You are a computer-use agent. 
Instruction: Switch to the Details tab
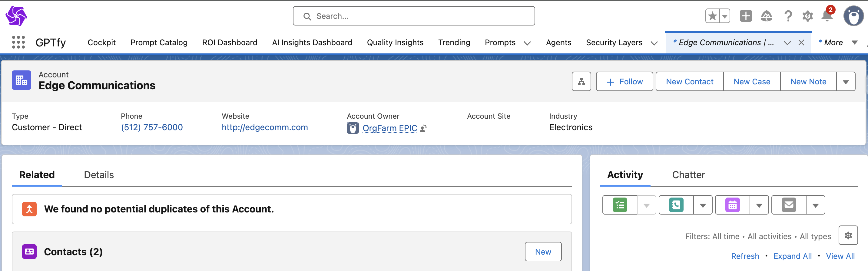click(x=99, y=175)
